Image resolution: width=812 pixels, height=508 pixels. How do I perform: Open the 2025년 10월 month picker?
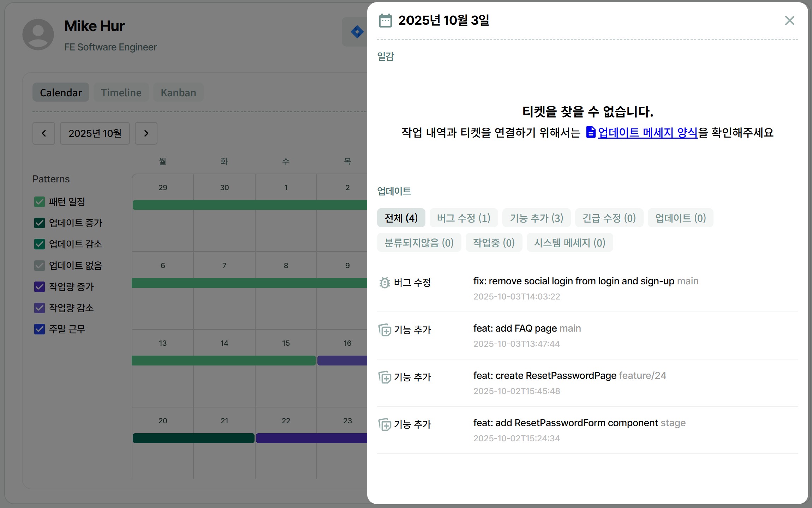95,133
